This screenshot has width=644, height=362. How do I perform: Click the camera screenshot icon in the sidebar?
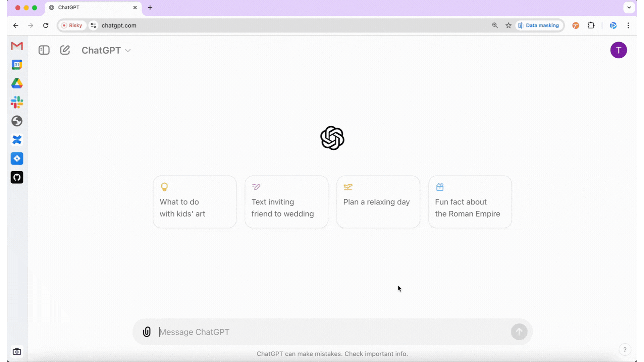click(17, 352)
